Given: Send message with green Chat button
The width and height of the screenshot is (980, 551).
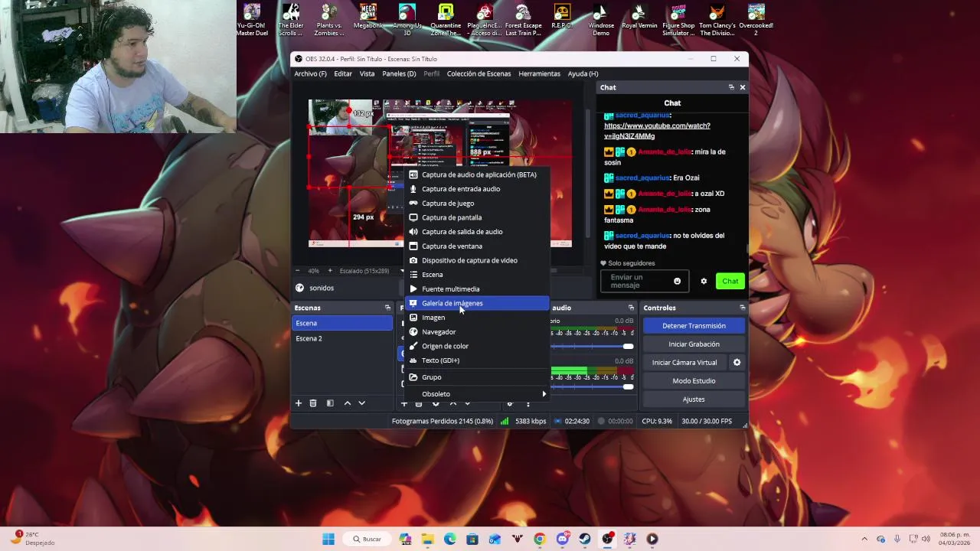Looking at the screenshot, I should click(x=730, y=281).
